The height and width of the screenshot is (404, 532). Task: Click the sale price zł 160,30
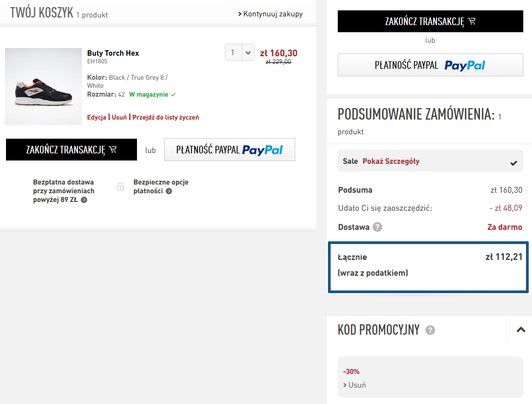(x=279, y=53)
